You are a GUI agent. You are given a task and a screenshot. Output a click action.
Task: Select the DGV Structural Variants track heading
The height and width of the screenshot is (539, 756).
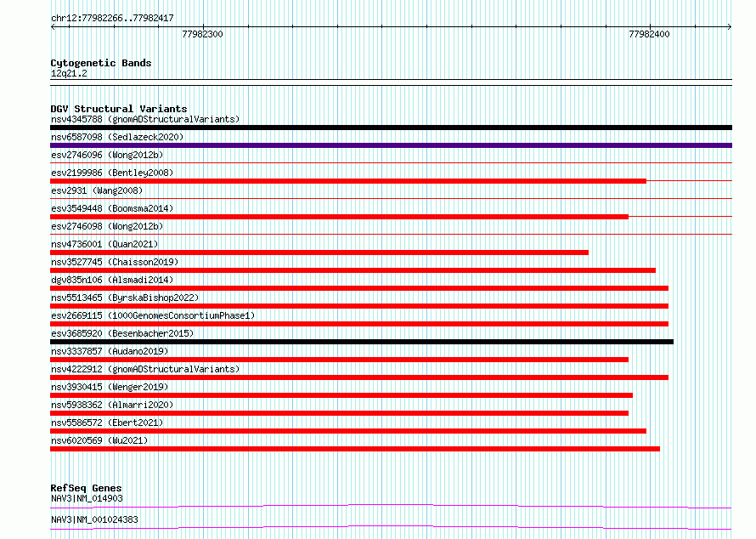pos(119,109)
